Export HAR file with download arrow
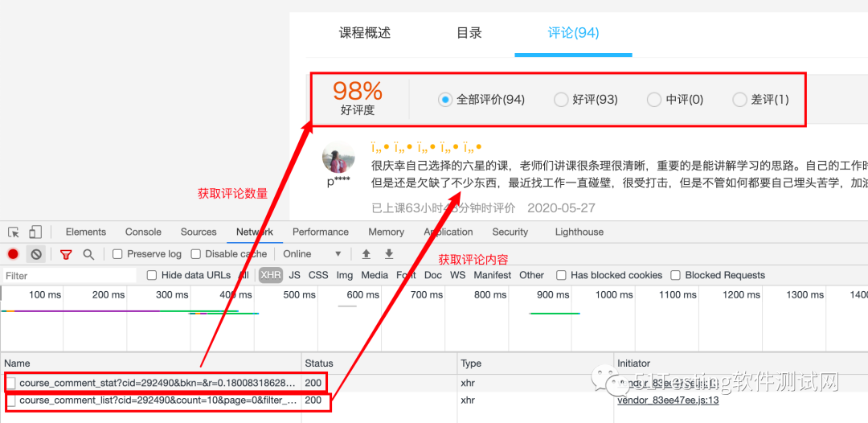Viewport: 868px width, 423px height. pyautogui.click(x=389, y=254)
